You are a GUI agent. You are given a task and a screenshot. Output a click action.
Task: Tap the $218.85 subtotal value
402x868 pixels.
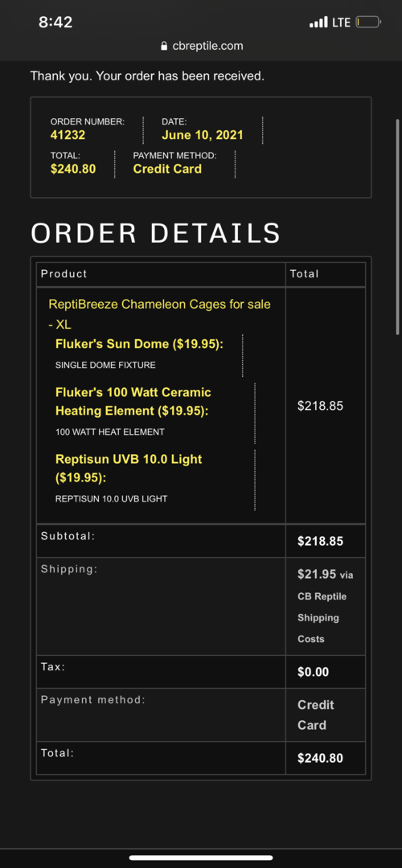[x=320, y=542]
